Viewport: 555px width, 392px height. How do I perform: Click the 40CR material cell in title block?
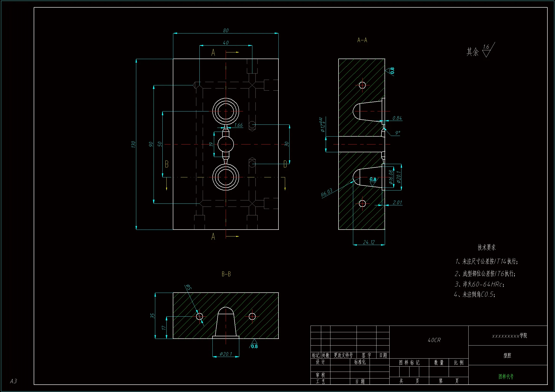pyautogui.click(x=434, y=340)
